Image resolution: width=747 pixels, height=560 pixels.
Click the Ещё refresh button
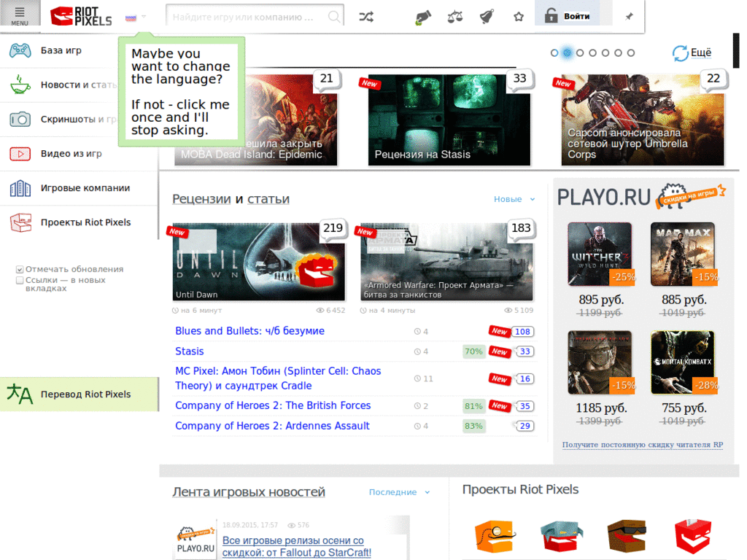click(x=692, y=52)
